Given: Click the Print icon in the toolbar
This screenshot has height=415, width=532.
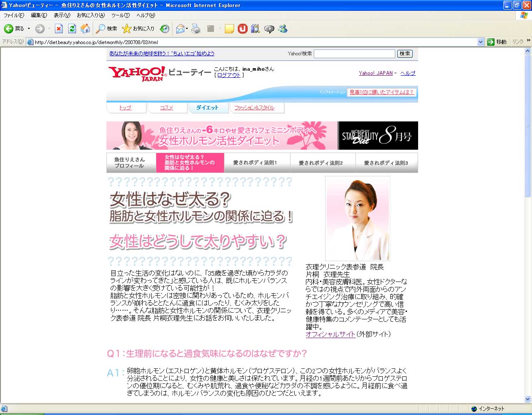Looking at the screenshot, I should [x=196, y=29].
